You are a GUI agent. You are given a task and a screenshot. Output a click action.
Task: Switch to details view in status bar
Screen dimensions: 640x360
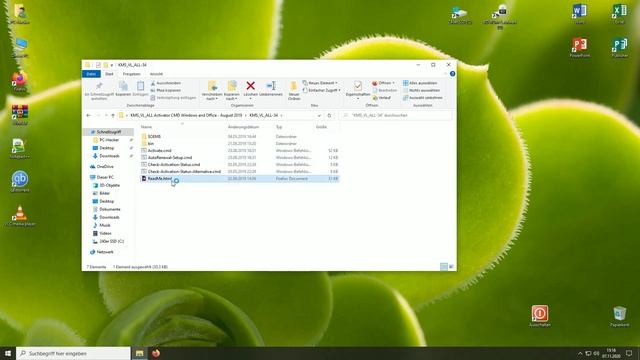[444, 267]
